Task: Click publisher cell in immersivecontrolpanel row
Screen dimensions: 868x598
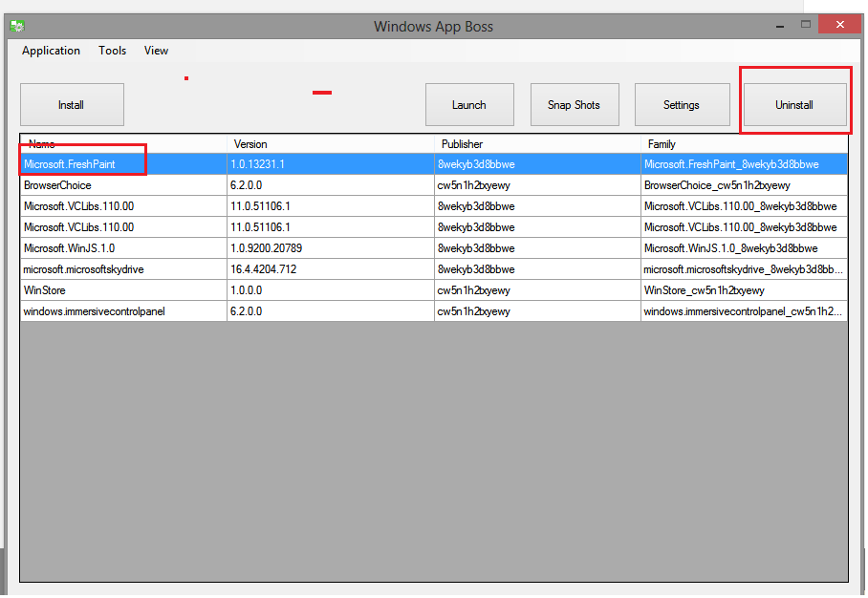Action: click(537, 311)
